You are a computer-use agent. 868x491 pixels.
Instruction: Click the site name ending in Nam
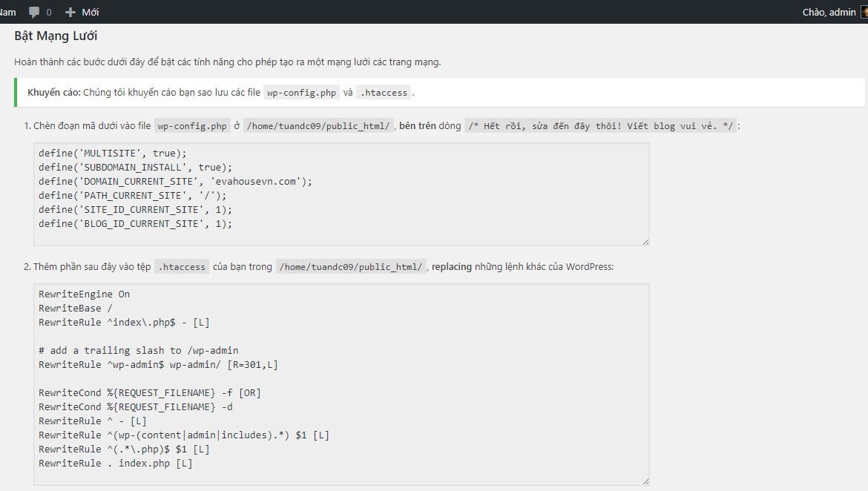coord(7,12)
